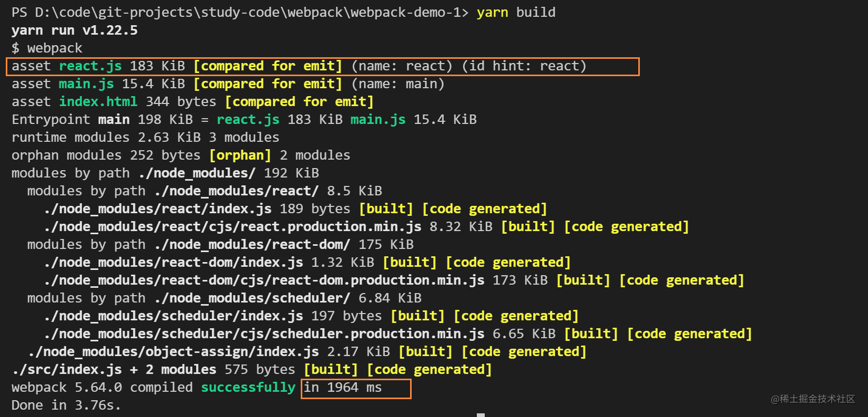868x417 pixels.
Task: Click './node_modules/scheduler/ 6.84 KiB' line
Action: pyautogui.click(x=288, y=298)
